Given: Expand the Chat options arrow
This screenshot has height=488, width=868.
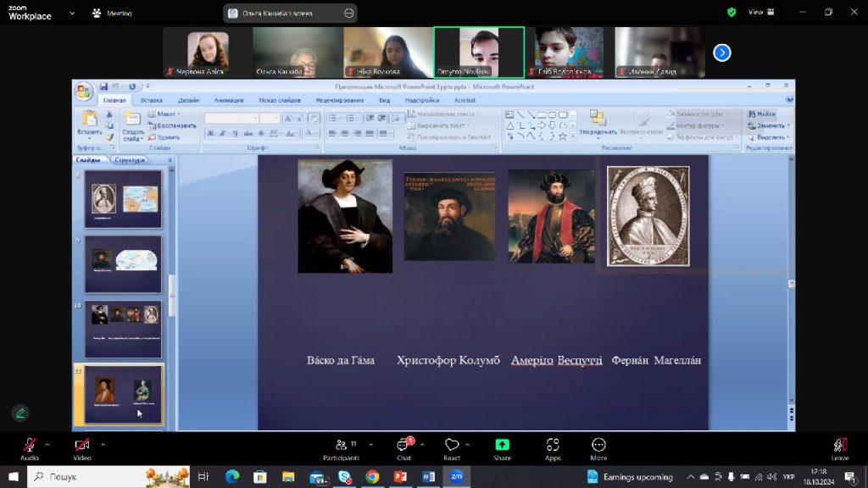Looking at the screenshot, I should point(422,444).
